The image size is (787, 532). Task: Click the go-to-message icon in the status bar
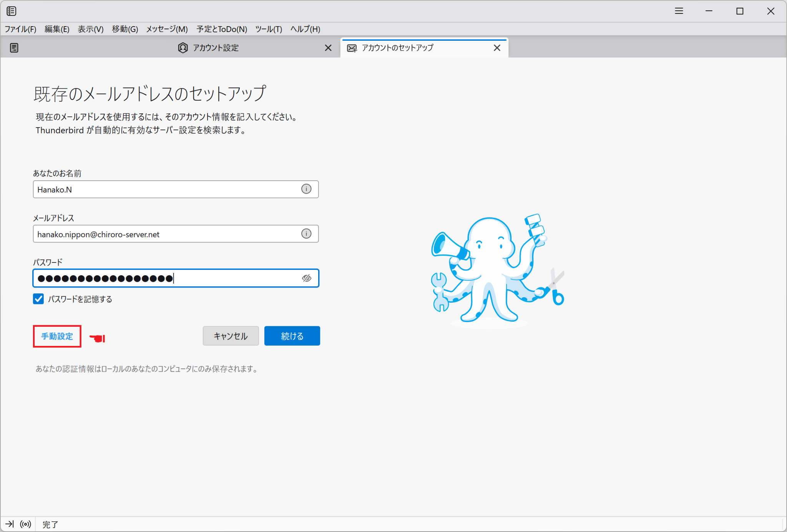[8, 524]
